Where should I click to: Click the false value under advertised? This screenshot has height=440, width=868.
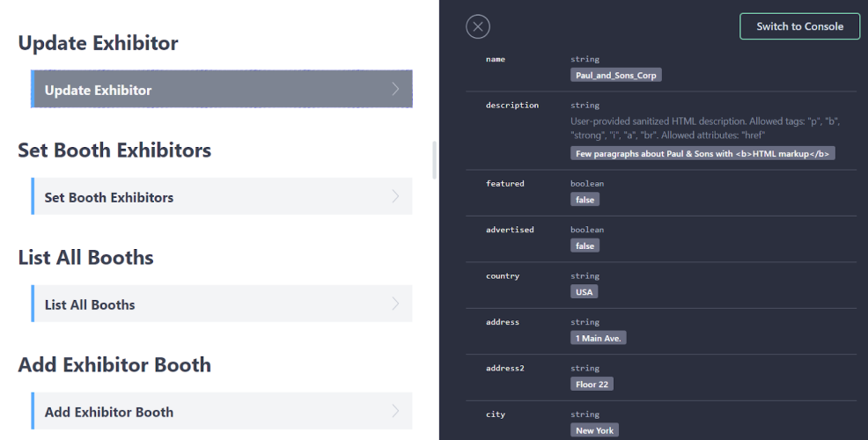[x=585, y=246]
